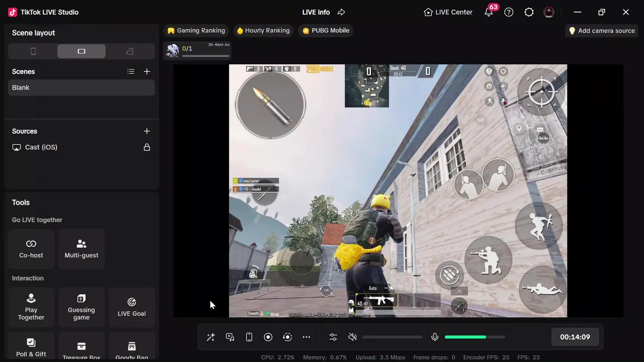
Task: Open PUBG Mobile tag
Action: [x=326, y=31]
